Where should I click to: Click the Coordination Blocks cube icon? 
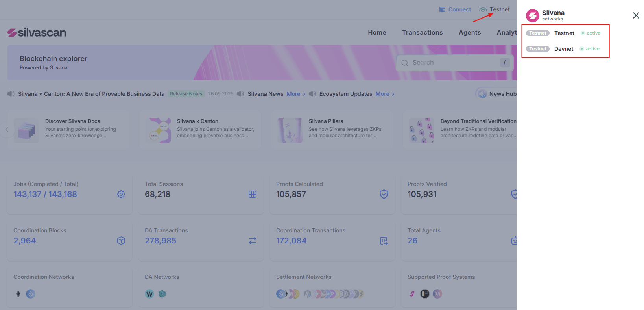pyautogui.click(x=121, y=241)
